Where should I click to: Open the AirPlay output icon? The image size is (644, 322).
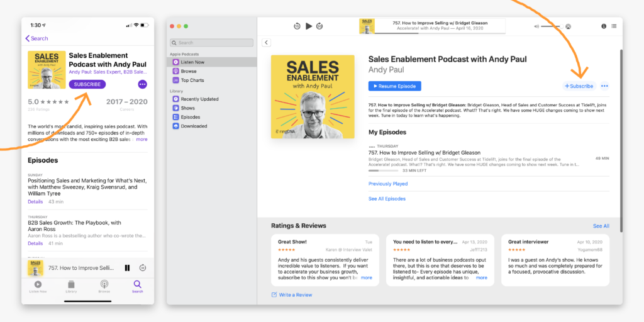(x=568, y=26)
